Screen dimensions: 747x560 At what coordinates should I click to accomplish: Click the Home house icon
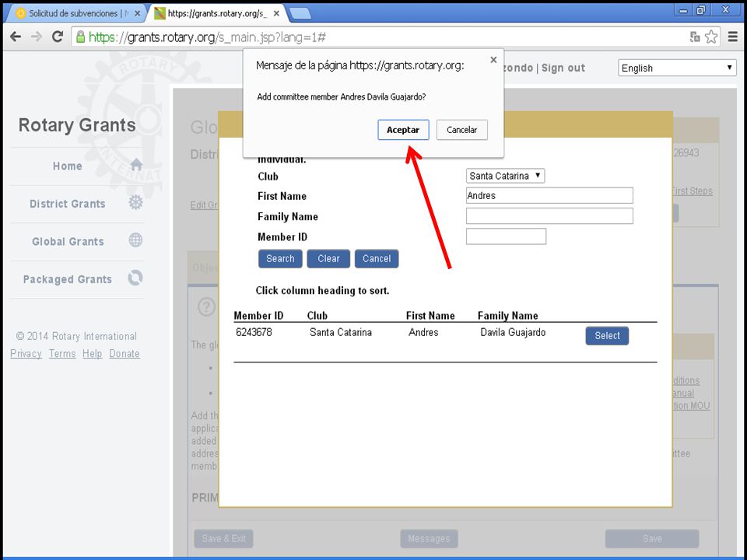(136, 165)
